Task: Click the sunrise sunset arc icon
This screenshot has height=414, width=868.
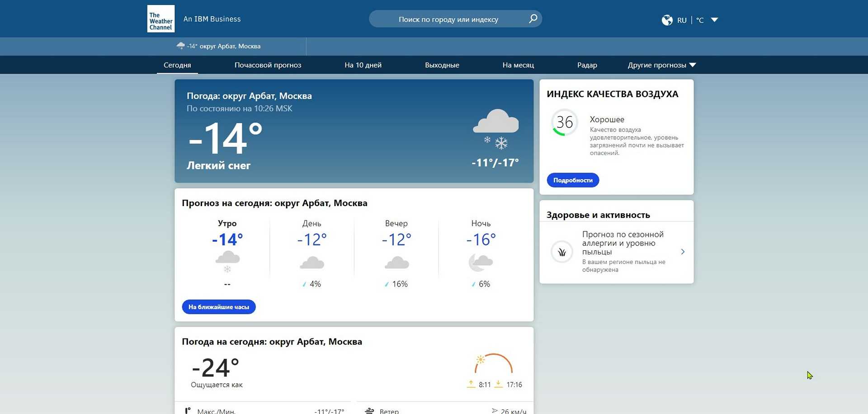Action: click(493, 364)
